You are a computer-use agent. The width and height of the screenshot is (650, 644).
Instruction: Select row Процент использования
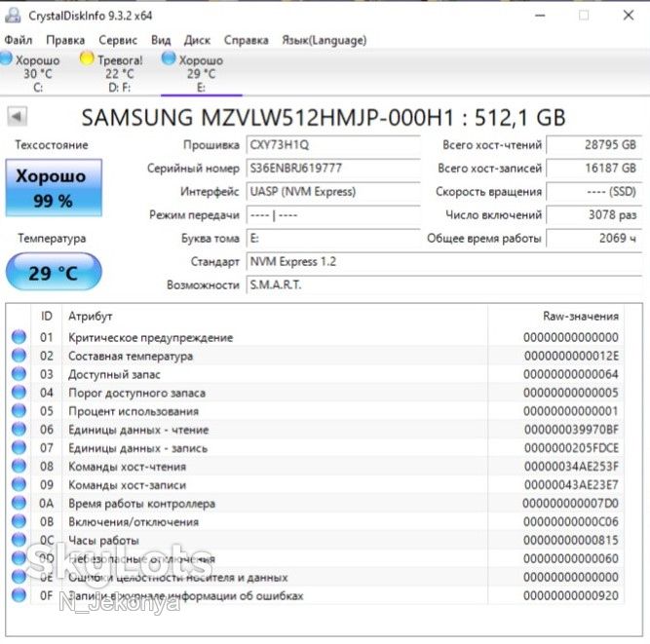coord(317,411)
